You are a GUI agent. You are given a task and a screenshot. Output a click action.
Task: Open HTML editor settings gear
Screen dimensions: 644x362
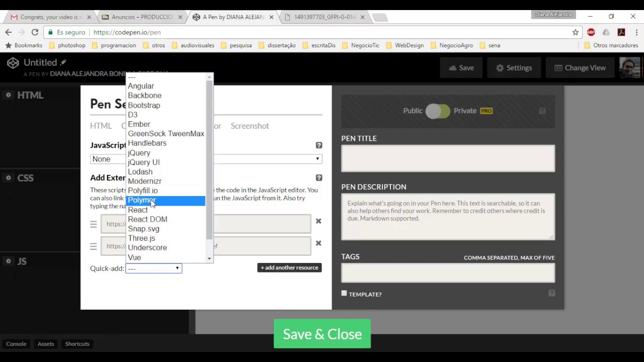point(9,95)
